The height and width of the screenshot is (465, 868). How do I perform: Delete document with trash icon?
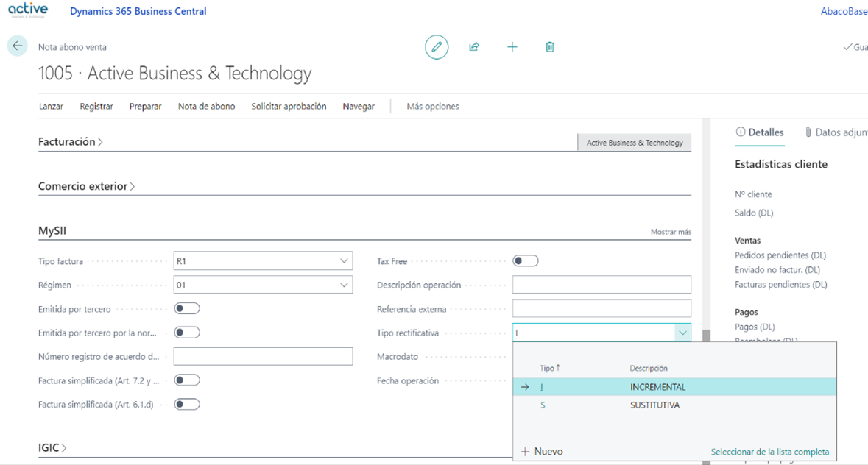tap(550, 47)
